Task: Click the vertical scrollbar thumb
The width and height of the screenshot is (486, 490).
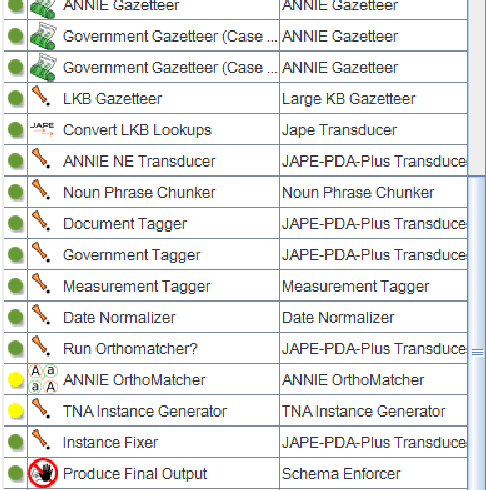Action: 477,333
